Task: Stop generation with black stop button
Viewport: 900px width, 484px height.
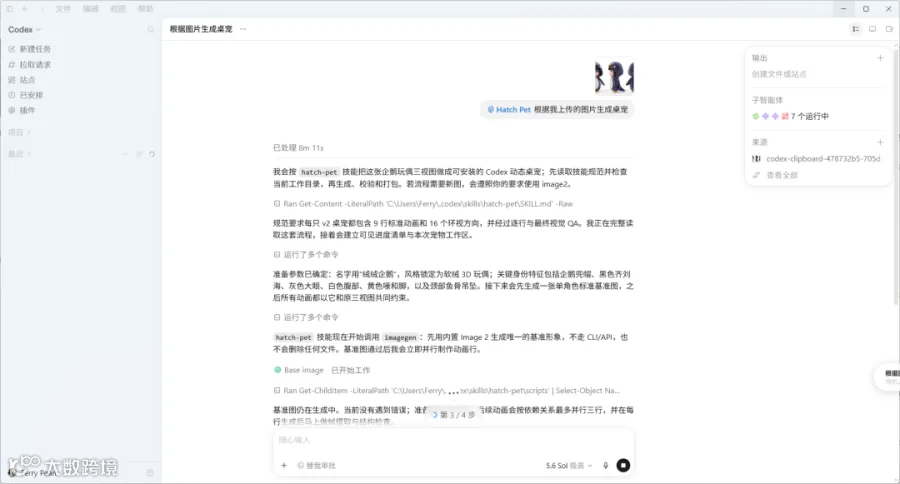Action: (623, 465)
